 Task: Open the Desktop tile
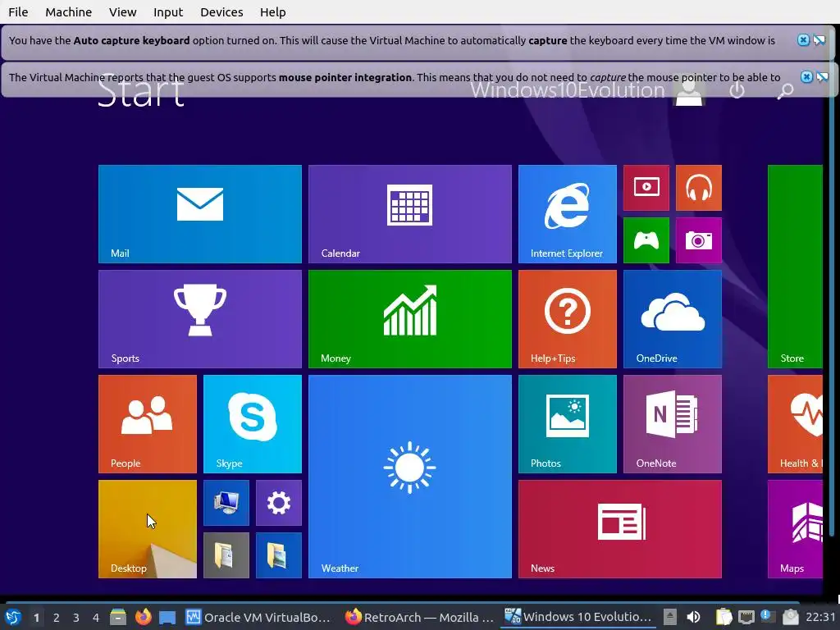click(x=148, y=529)
